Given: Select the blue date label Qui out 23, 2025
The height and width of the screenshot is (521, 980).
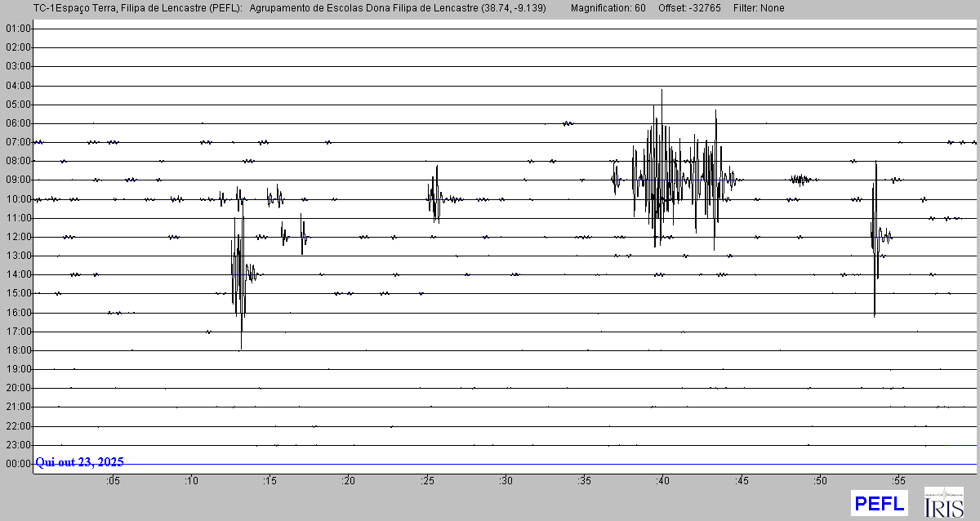Looking at the screenshot, I should tap(80, 462).
